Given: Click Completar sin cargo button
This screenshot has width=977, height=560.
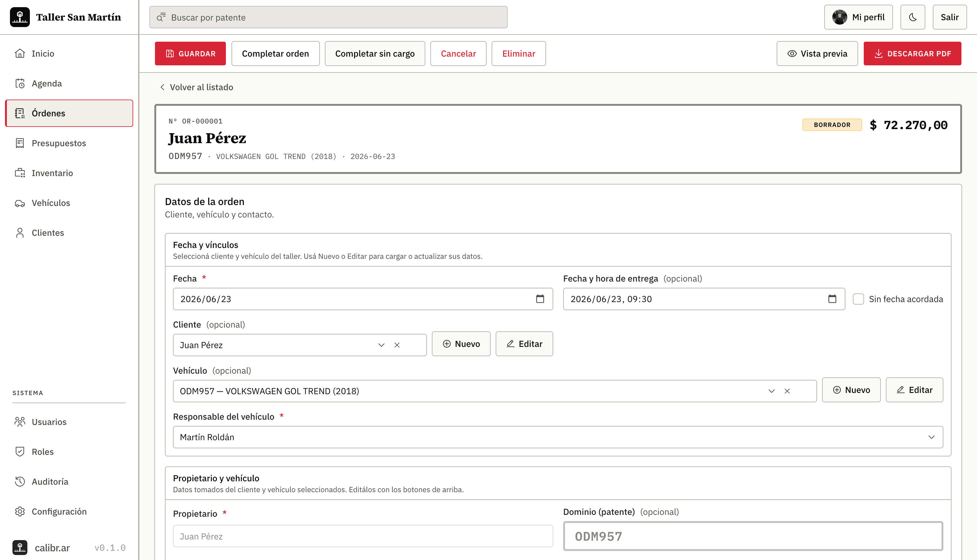Looking at the screenshot, I should coord(375,54).
